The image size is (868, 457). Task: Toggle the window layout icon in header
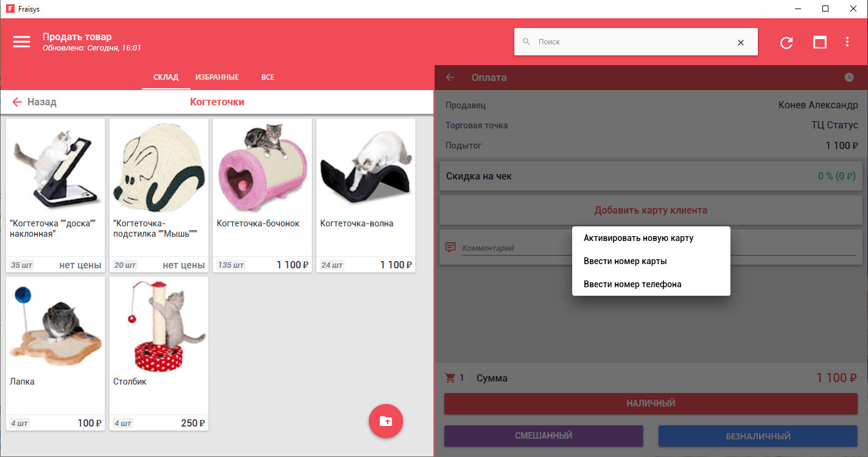pos(820,43)
